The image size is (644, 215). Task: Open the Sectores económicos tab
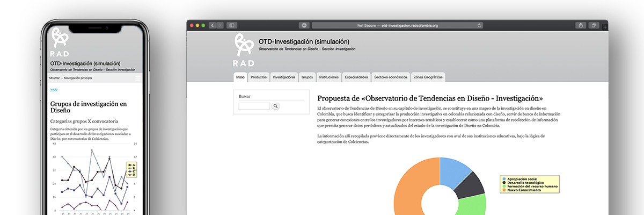coord(391,77)
